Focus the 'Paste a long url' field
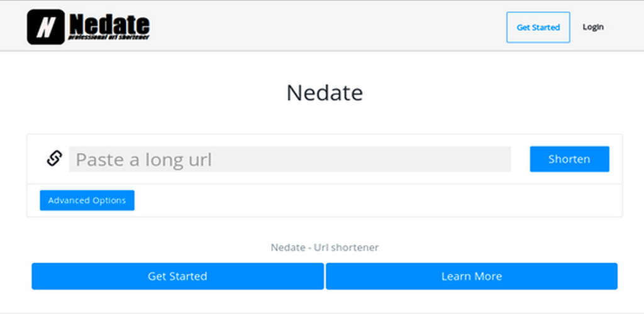 coord(290,160)
